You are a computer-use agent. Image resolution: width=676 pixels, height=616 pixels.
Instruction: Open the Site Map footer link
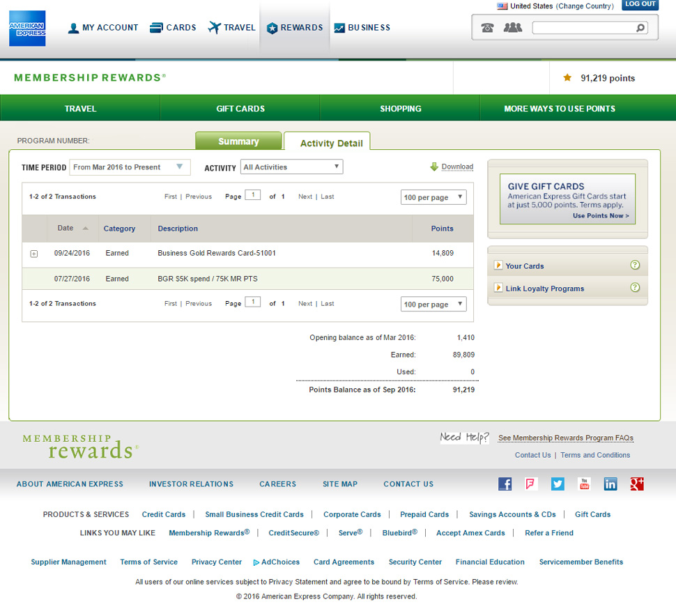pos(339,484)
